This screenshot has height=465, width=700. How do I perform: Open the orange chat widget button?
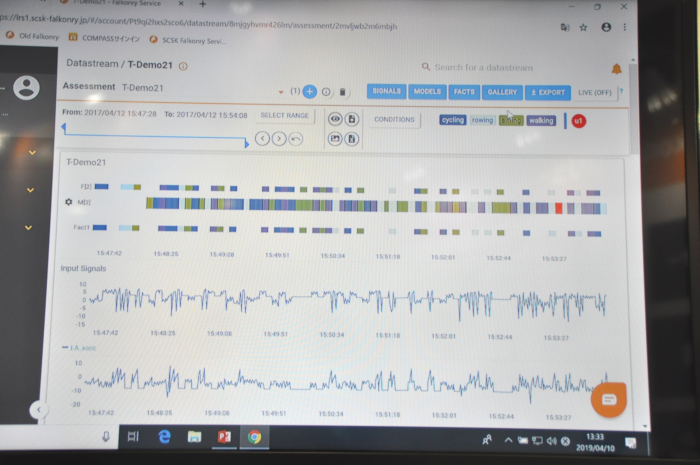609,399
